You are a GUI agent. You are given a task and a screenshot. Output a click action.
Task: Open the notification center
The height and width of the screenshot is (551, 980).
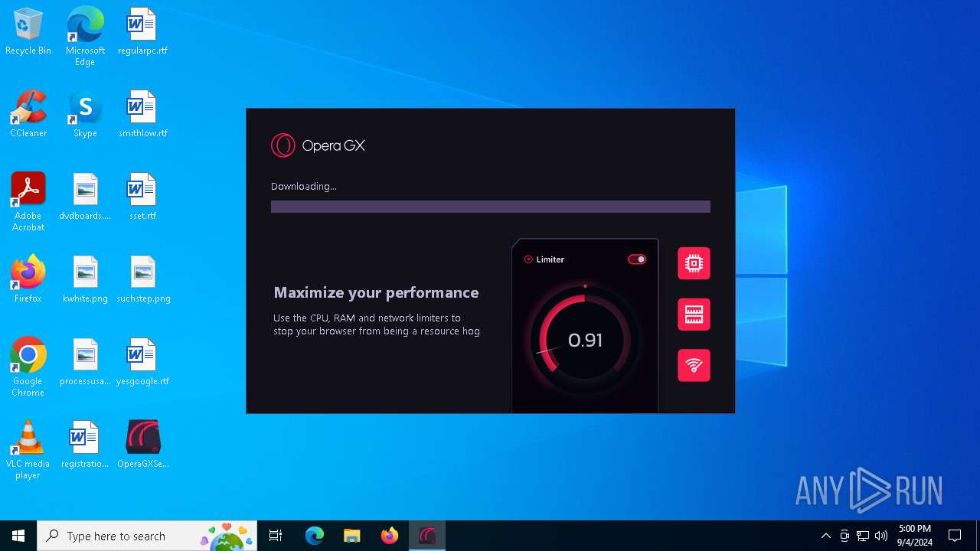coord(955,536)
